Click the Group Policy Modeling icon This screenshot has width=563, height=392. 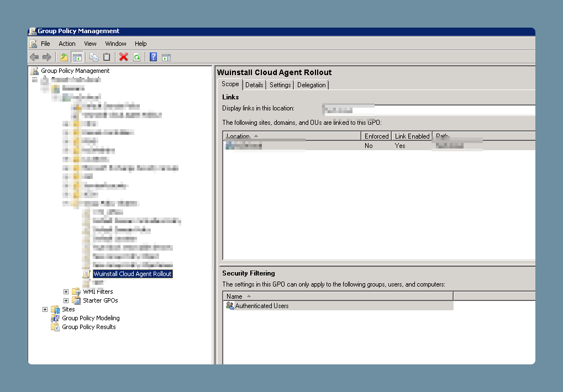click(55, 318)
